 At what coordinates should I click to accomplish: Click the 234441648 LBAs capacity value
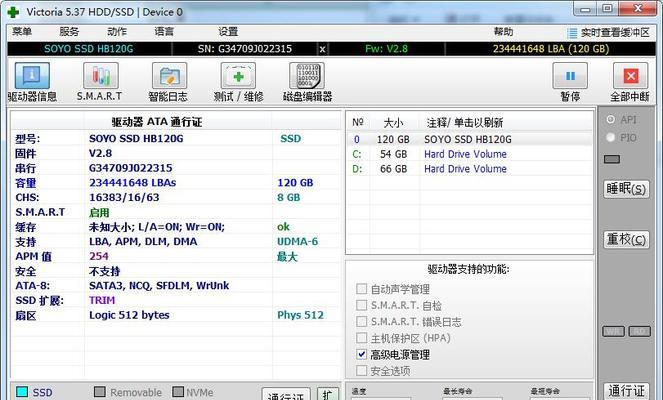click(132, 183)
